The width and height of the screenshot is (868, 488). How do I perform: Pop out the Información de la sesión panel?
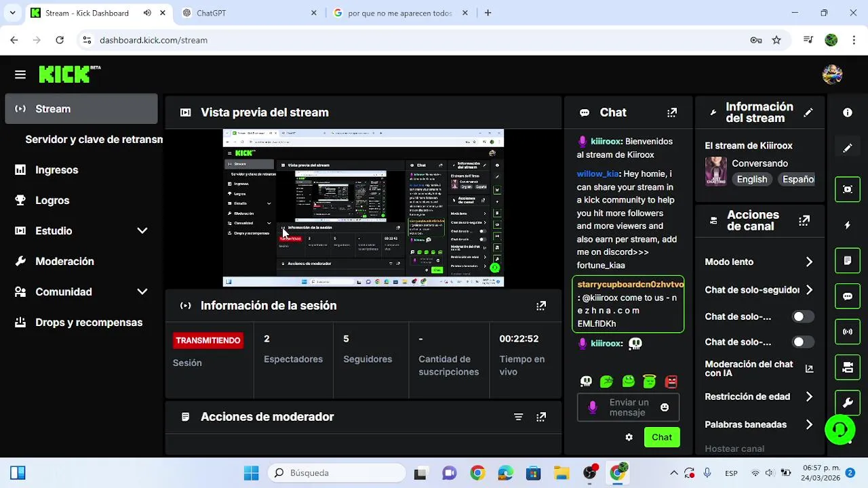541,306
